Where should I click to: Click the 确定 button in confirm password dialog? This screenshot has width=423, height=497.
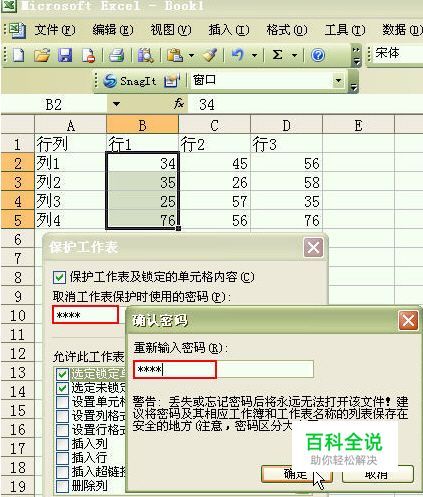(296, 474)
